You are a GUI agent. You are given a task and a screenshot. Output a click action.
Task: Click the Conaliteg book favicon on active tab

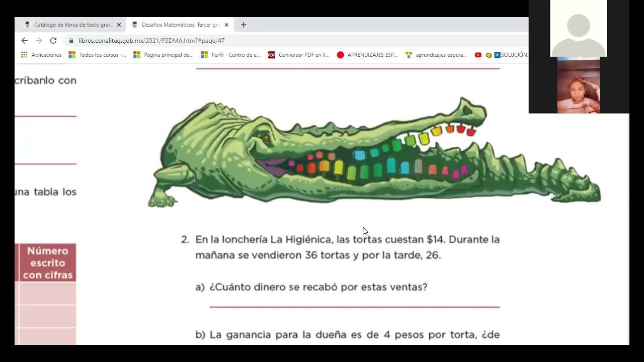click(x=135, y=24)
